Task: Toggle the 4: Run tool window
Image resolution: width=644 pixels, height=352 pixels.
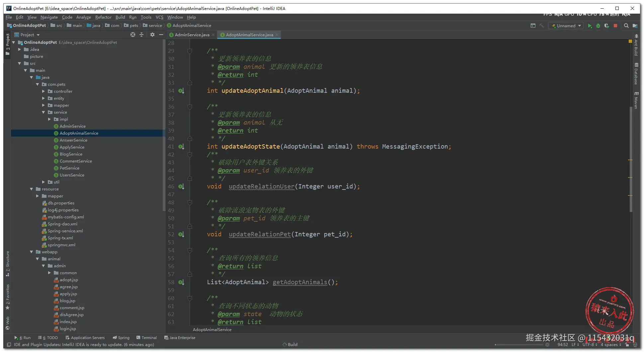Action: tap(22, 338)
